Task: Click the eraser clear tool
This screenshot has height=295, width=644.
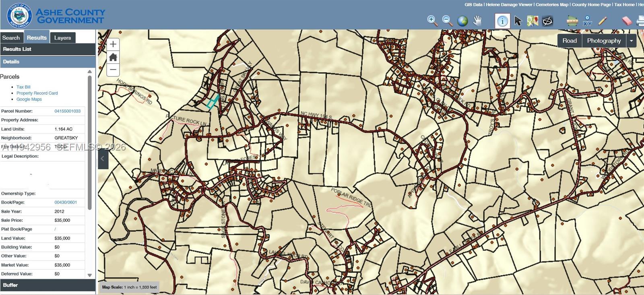Action: coord(627,21)
